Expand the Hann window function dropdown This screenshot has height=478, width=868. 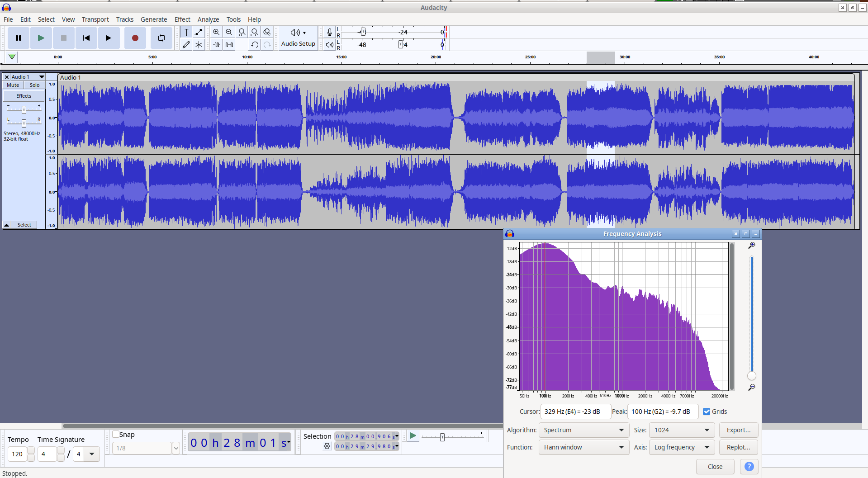(x=583, y=447)
